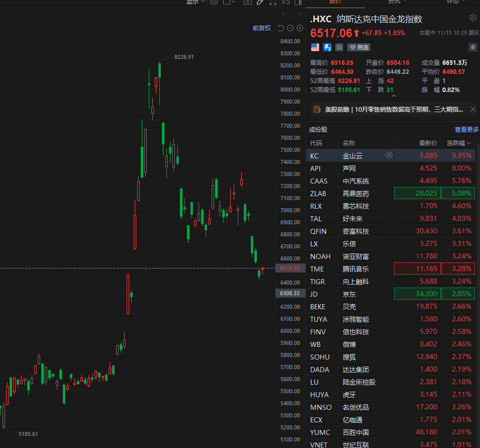Select TAL 好未来 row
This screenshot has width=480, height=448.
click(391, 218)
